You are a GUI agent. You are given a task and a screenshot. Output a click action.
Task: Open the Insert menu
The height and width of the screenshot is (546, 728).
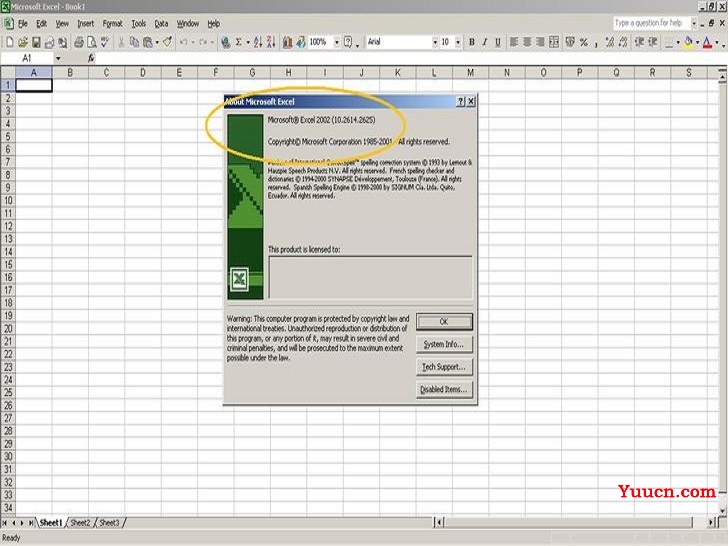[x=85, y=23]
